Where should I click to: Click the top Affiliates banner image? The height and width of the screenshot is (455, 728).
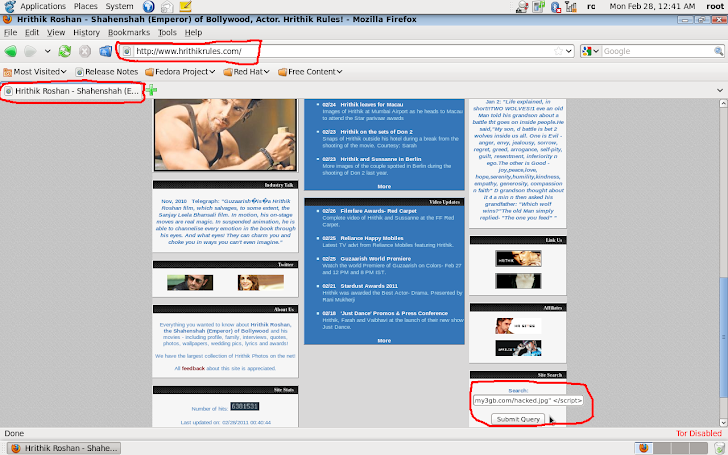point(518,326)
